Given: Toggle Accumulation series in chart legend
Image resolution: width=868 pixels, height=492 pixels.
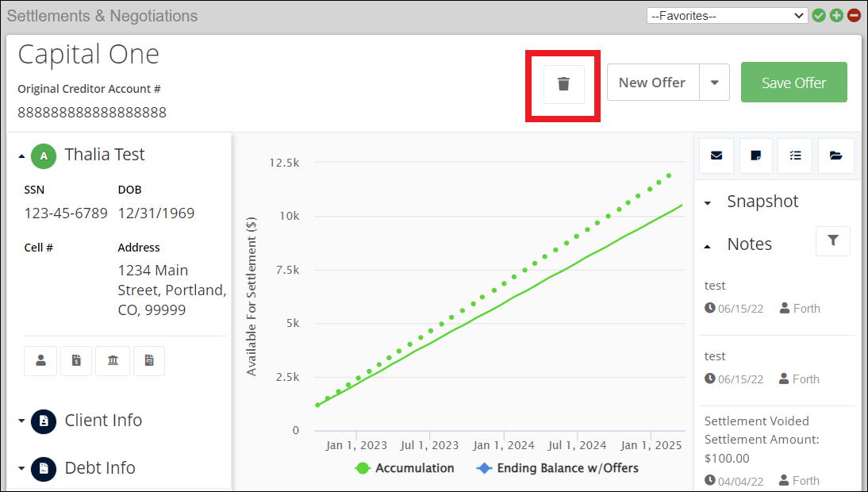Looking at the screenshot, I should (x=405, y=468).
